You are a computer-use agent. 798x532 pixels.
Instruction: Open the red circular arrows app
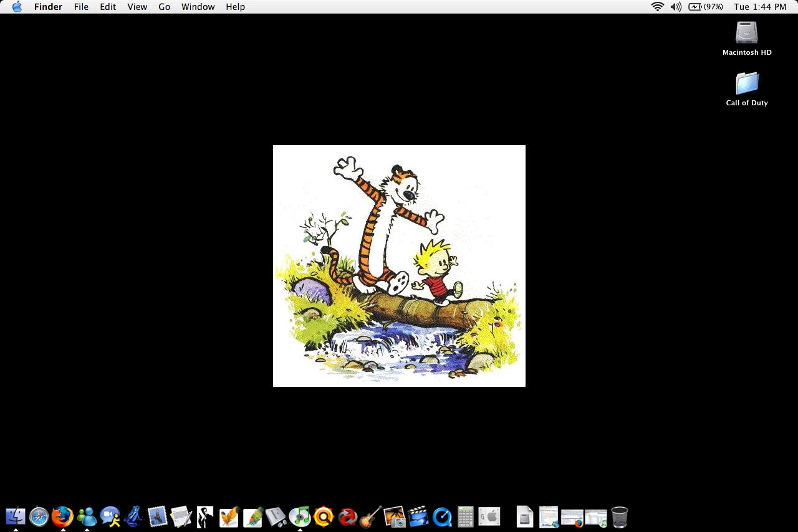[347, 516]
